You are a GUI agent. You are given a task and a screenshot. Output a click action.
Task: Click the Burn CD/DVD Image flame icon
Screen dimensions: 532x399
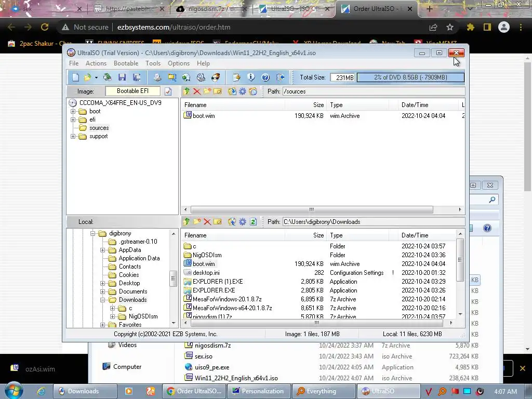(216, 77)
